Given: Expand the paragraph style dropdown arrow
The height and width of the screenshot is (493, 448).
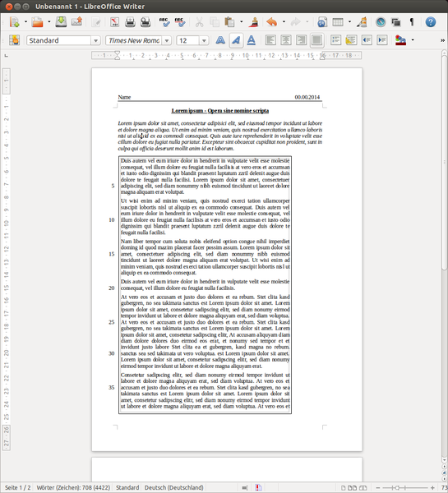Looking at the screenshot, I should coord(95,40).
